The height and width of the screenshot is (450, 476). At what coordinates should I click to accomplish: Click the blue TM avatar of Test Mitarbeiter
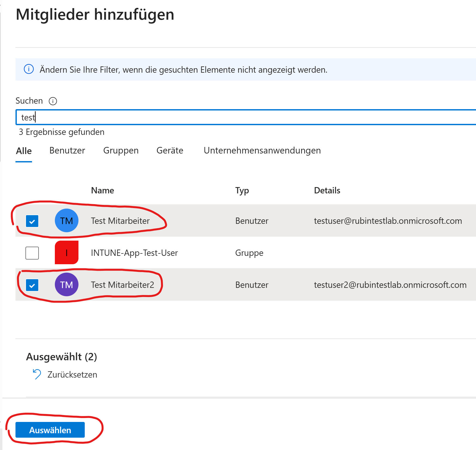coord(66,221)
